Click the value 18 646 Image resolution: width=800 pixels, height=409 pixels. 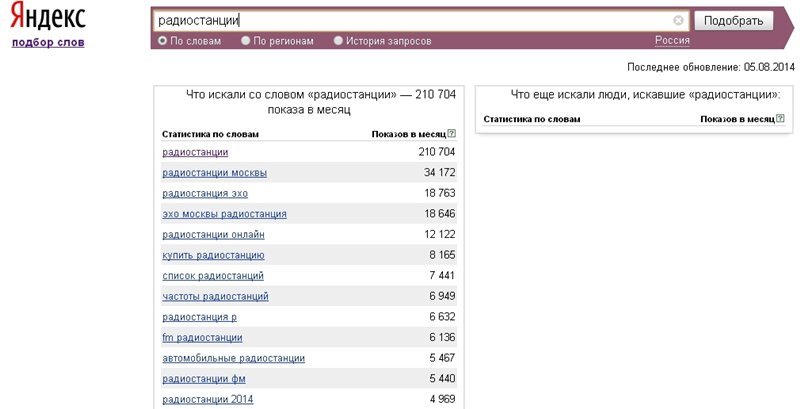(x=439, y=214)
